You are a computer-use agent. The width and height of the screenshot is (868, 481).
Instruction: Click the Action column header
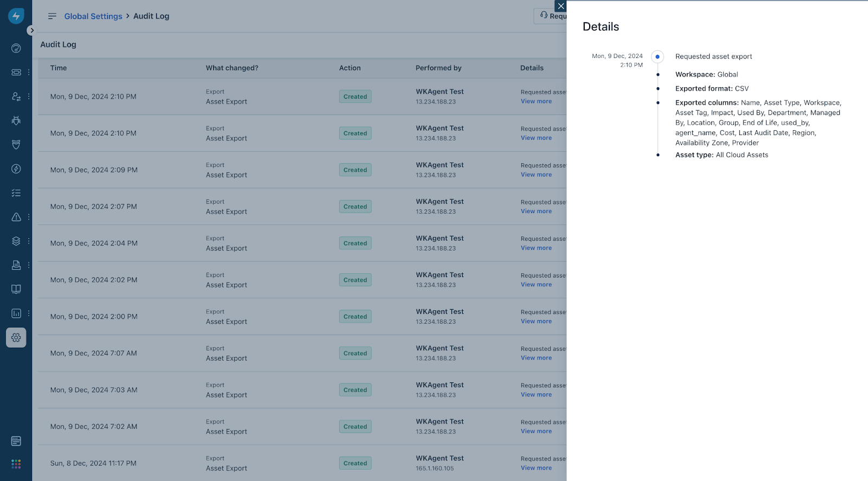(350, 68)
